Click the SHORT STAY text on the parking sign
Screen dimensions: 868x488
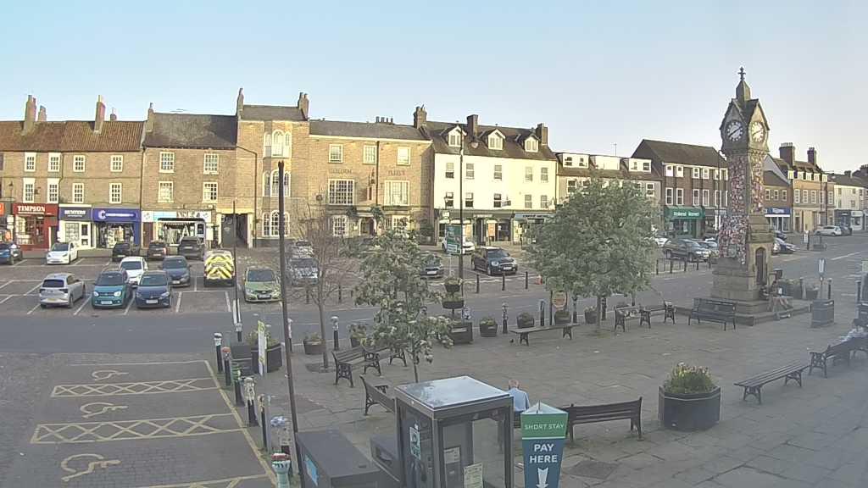(543, 427)
